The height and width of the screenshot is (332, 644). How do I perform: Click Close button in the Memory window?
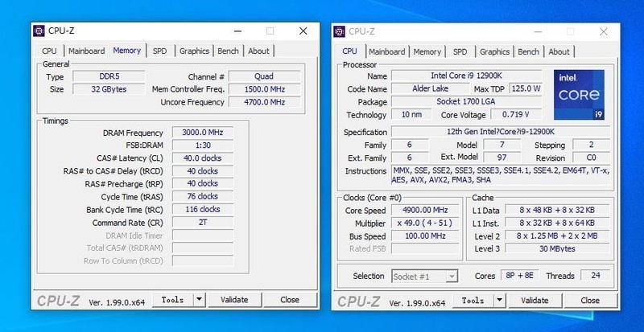click(x=290, y=300)
